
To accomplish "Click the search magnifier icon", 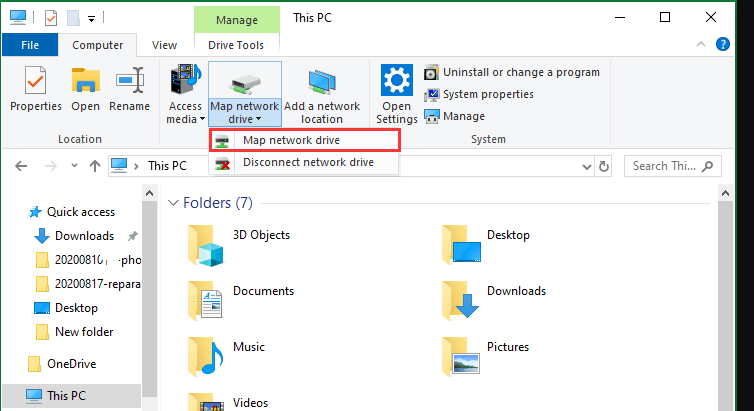I will tap(707, 166).
